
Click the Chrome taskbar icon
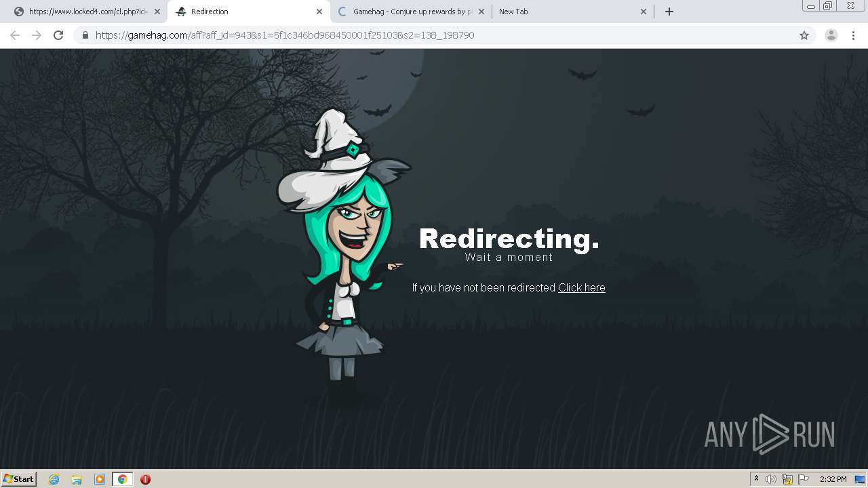(x=122, y=479)
